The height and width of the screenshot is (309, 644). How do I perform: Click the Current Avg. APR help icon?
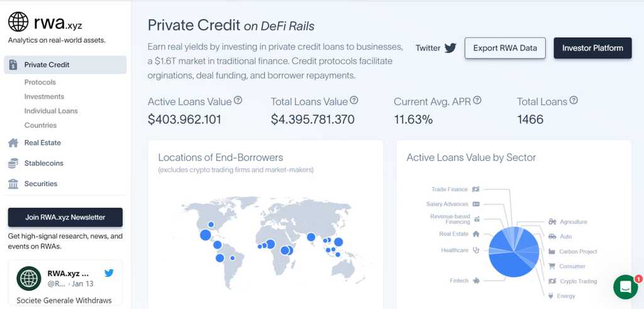tap(477, 101)
